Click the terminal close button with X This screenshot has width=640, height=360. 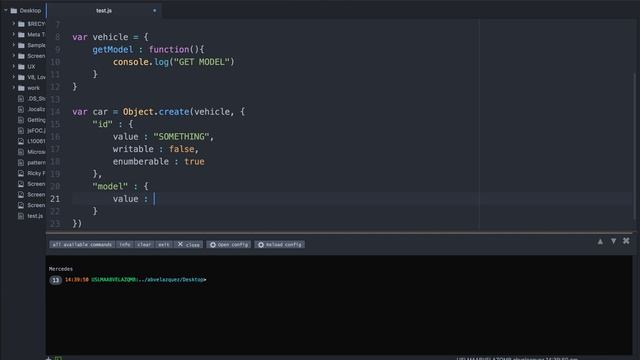pos(189,244)
